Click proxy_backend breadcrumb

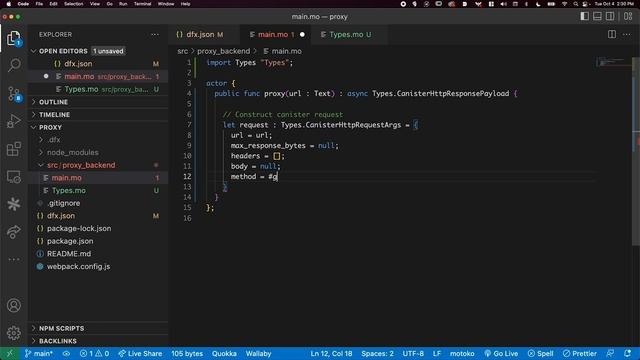(x=223, y=51)
